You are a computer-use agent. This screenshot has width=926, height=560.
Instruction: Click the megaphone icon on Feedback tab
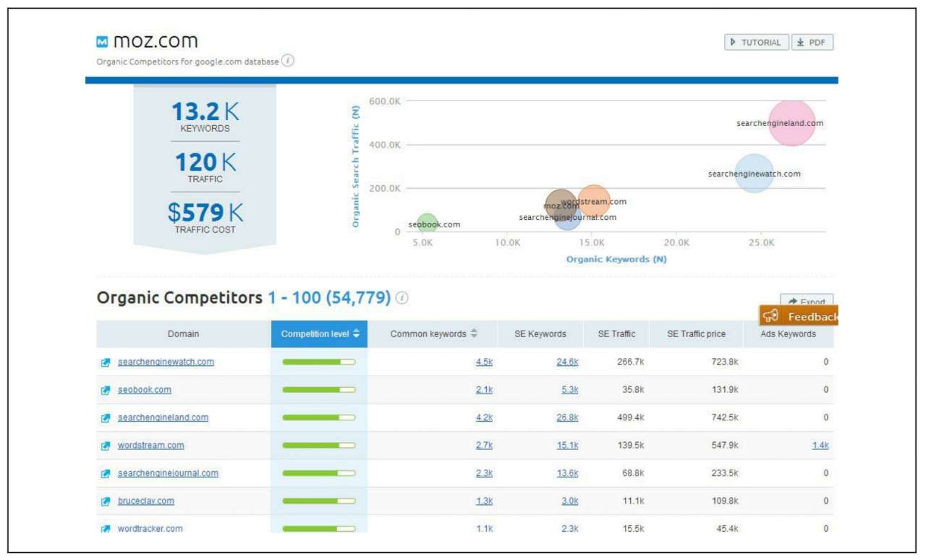tap(770, 316)
